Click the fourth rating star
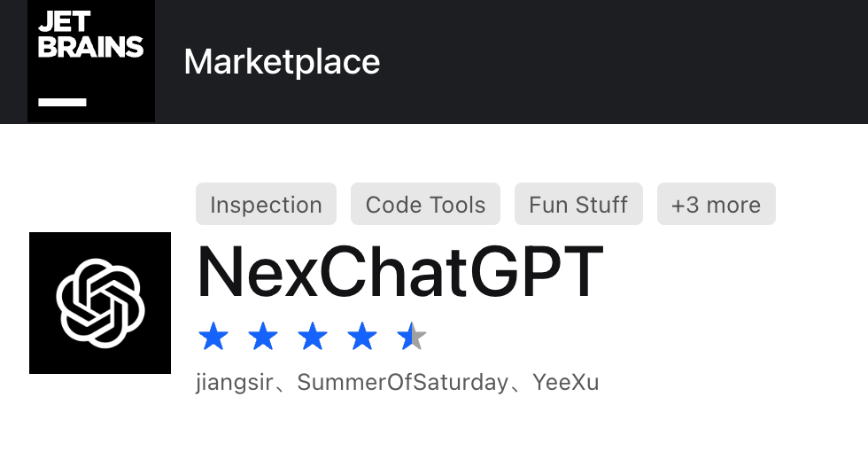Viewport: 868px width, 459px height. (362, 337)
